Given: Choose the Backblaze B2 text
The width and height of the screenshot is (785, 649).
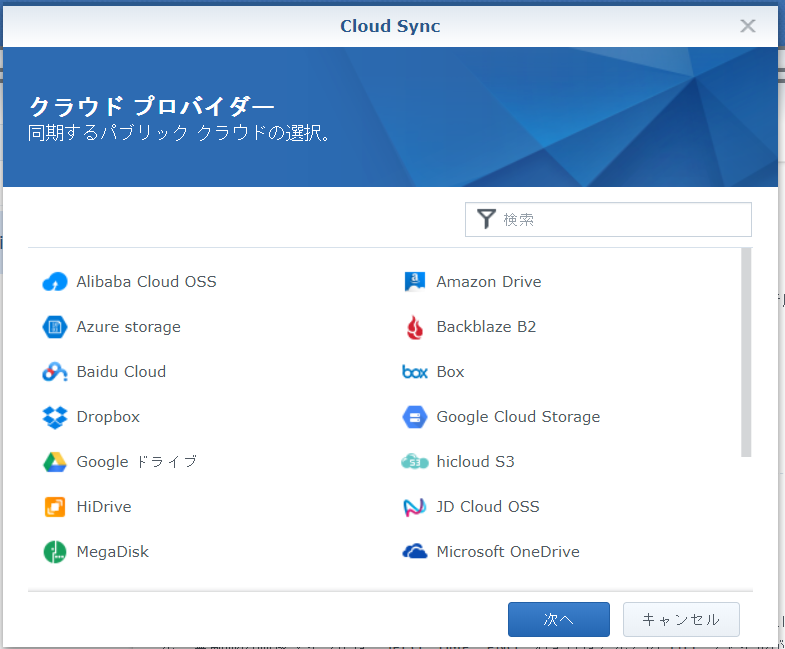Looking at the screenshot, I should [486, 327].
